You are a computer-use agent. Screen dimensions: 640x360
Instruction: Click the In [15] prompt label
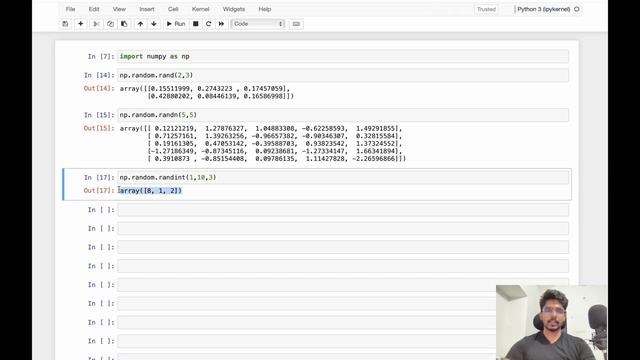pyautogui.click(x=99, y=115)
